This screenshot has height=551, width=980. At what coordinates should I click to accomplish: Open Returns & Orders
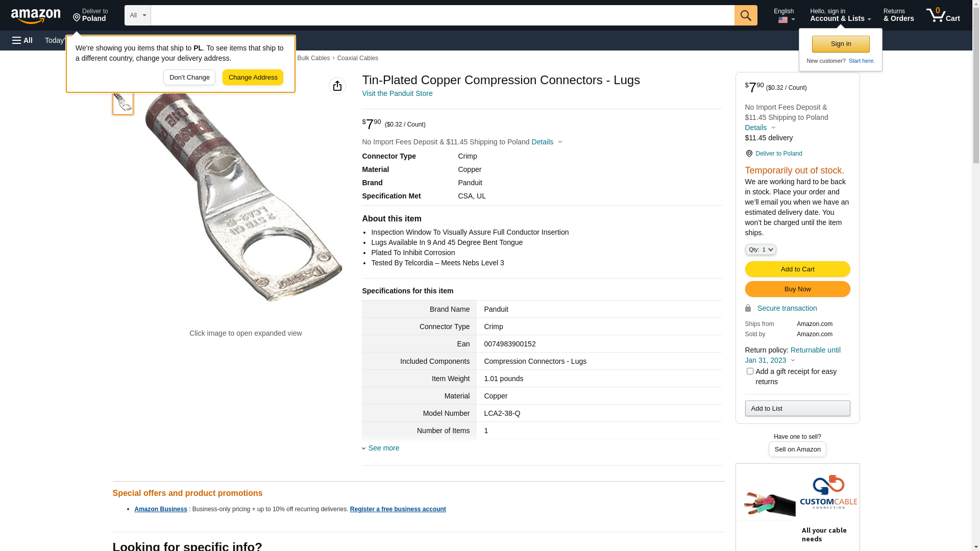coord(898,15)
